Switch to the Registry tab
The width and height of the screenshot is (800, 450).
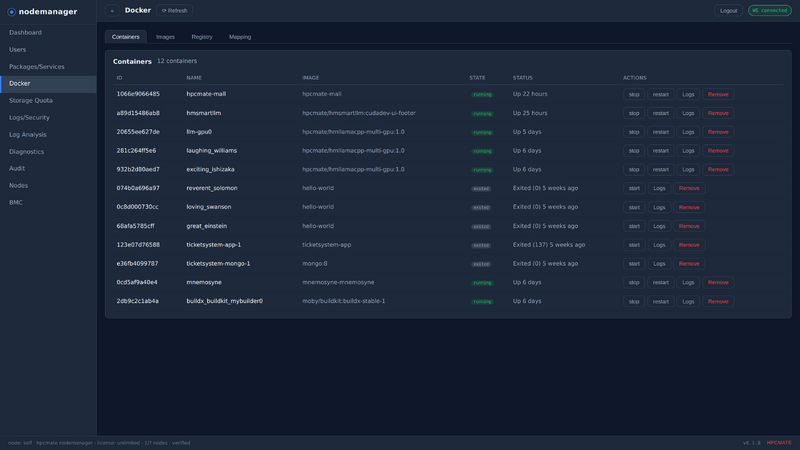pos(202,37)
